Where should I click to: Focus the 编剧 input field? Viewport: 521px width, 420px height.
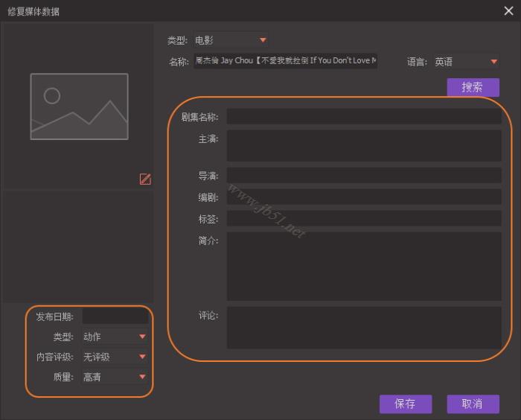click(x=364, y=197)
